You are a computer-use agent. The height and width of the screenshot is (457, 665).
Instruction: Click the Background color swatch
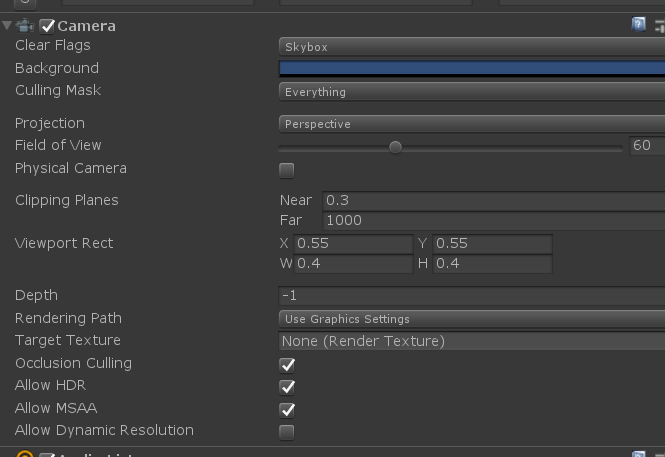[472, 69]
